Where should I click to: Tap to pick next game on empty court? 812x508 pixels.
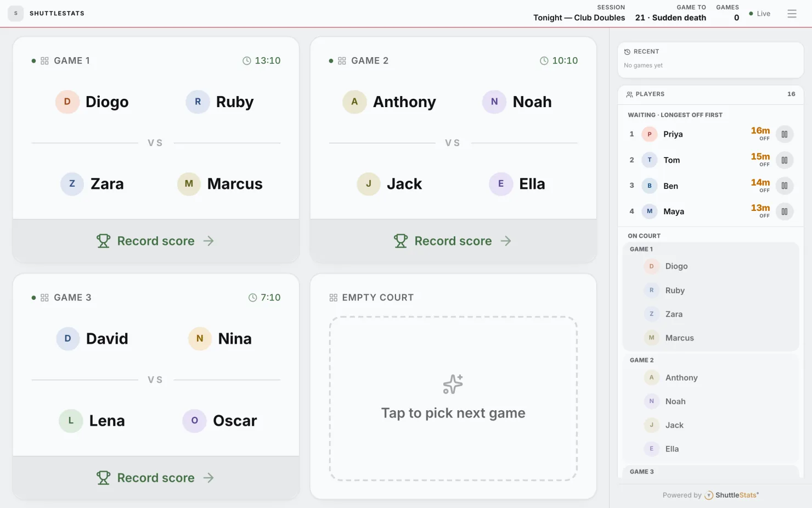coord(453,399)
